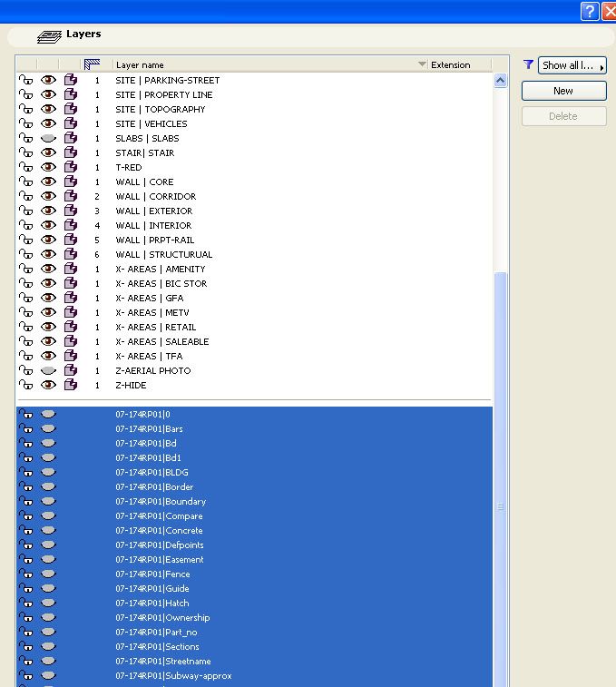Hide the T-RED layer
Viewport: 616px width, 687px height.
click(49, 167)
